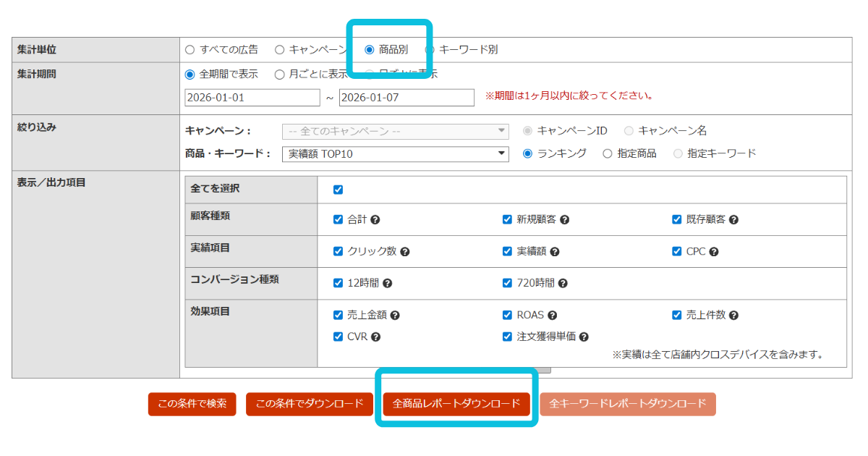Toggle the CVR checkbox

tap(338, 337)
